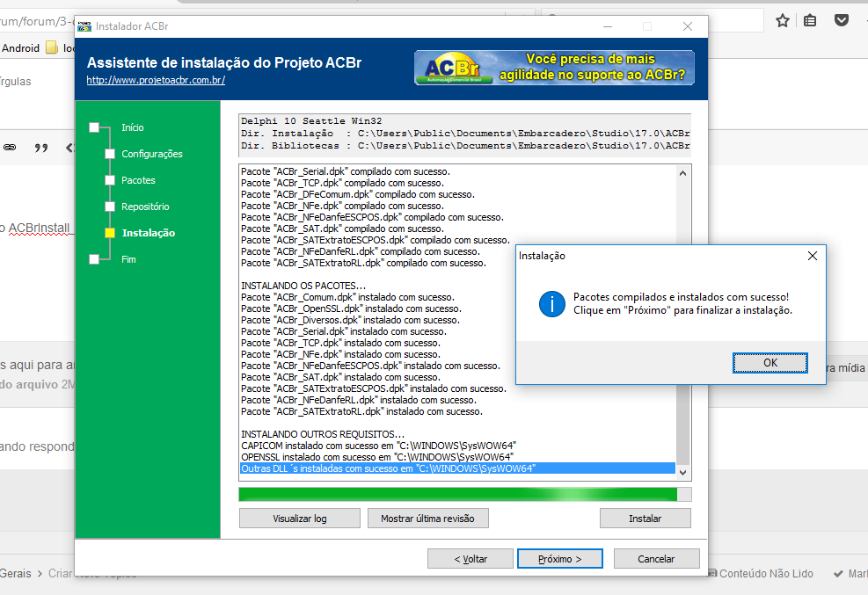Viewport: 868px width, 595px height.
Task: Click Conteúdo Não Lido in forum page
Action: tap(766, 573)
